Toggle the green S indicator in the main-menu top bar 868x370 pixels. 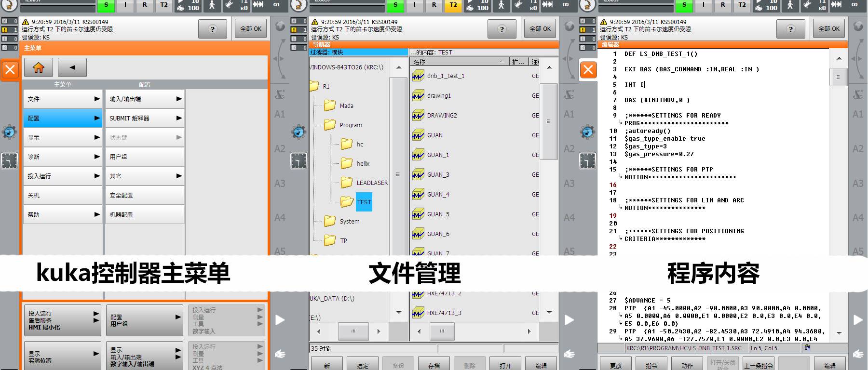[x=106, y=5]
